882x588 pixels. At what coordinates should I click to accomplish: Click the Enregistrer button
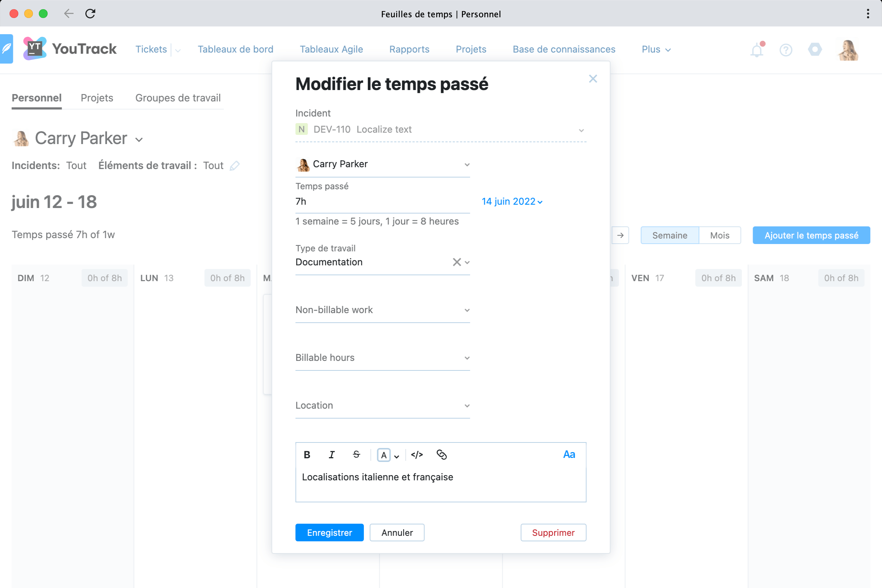(x=329, y=533)
